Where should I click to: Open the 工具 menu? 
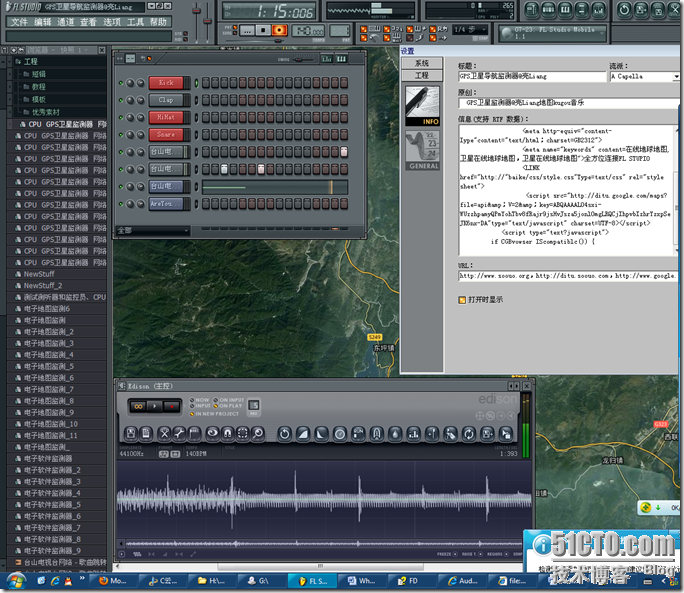[135, 22]
